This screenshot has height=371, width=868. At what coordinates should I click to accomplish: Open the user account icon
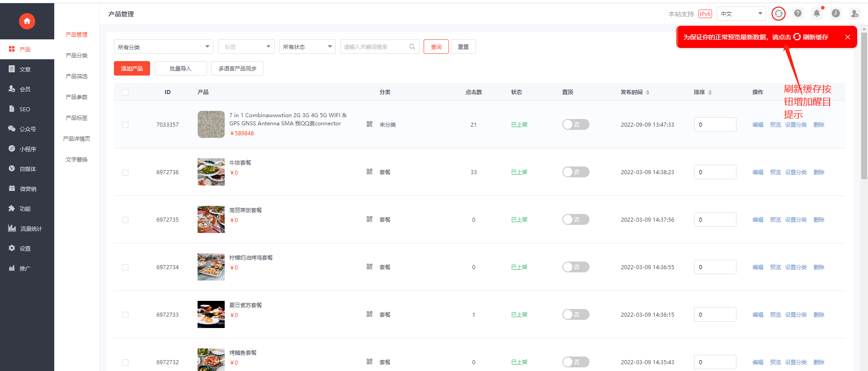point(854,14)
